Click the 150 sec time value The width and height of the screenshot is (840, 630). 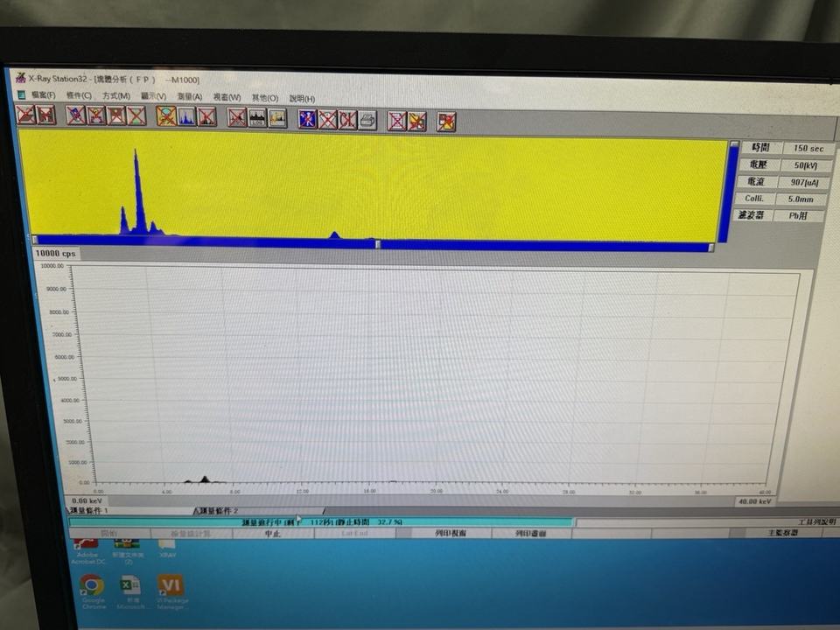[808, 149]
